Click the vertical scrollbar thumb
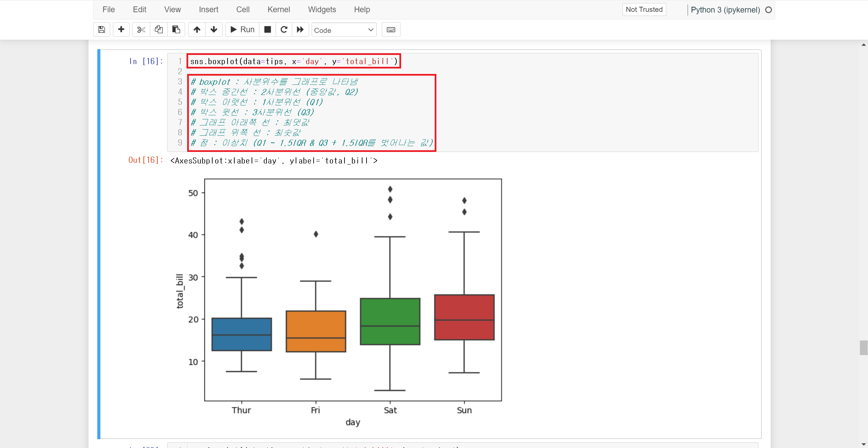Image resolution: width=868 pixels, height=448 pixels. click(863, 348)
